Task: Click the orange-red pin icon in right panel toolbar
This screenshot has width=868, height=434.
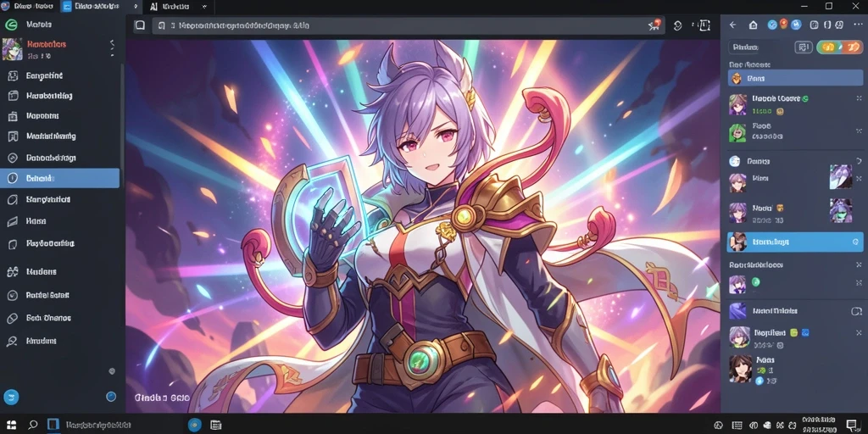Action: coord(784,24)
